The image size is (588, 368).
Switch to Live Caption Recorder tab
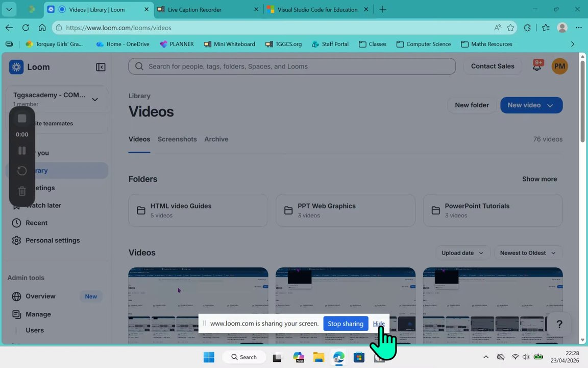click(x=208, y=10)
